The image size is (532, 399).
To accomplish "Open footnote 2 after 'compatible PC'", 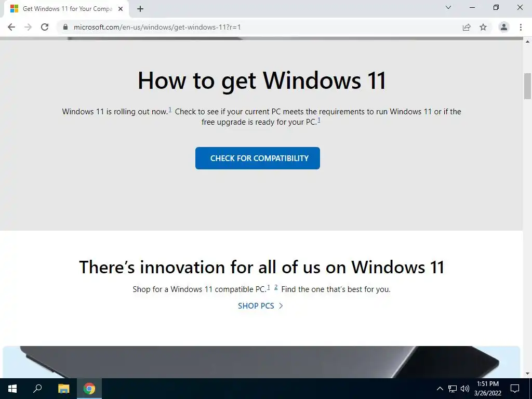I will pos(276,287).
